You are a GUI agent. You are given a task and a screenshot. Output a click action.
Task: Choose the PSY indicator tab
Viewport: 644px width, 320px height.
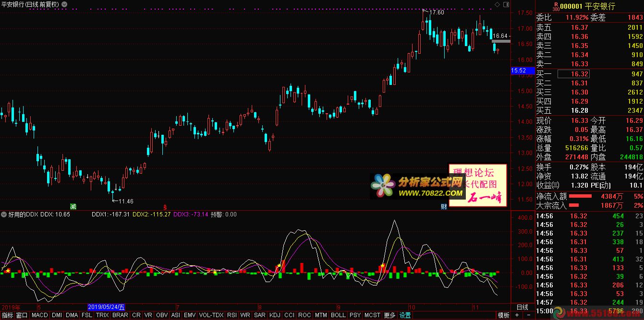pyautogui.click(x=355, y=316)
